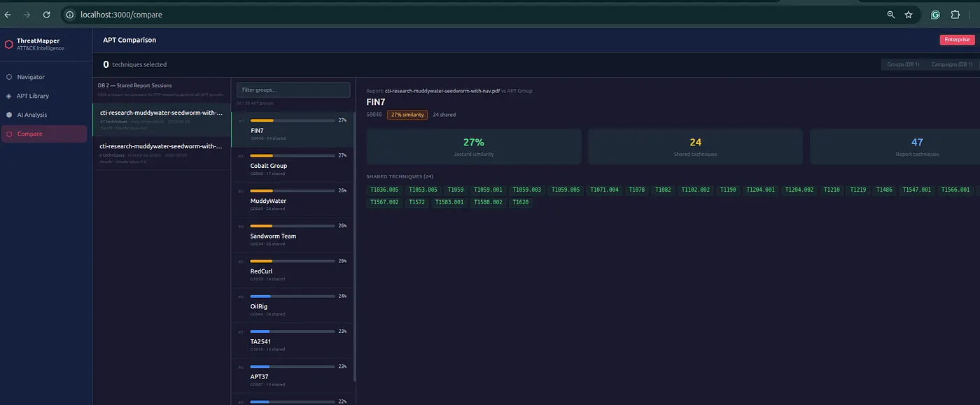Click technique tag T1059.003
Screen dimensions: 980x405
point(526,190)
